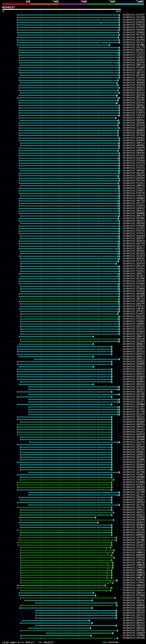Click the purple ~60% identity scale segment
The image size is (146, 644).
click(x=73, y=4)
